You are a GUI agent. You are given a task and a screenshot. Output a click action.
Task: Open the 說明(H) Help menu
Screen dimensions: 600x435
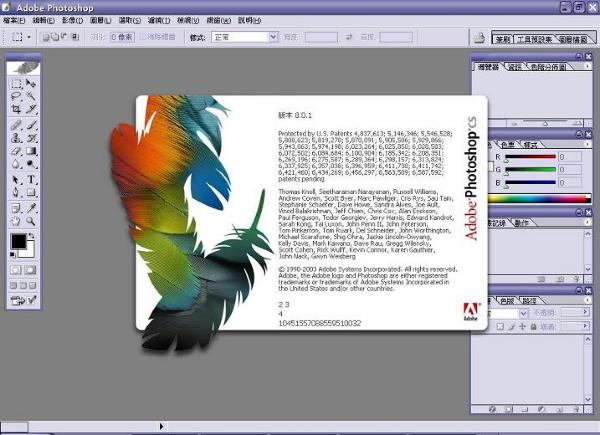tap(249, 20)
